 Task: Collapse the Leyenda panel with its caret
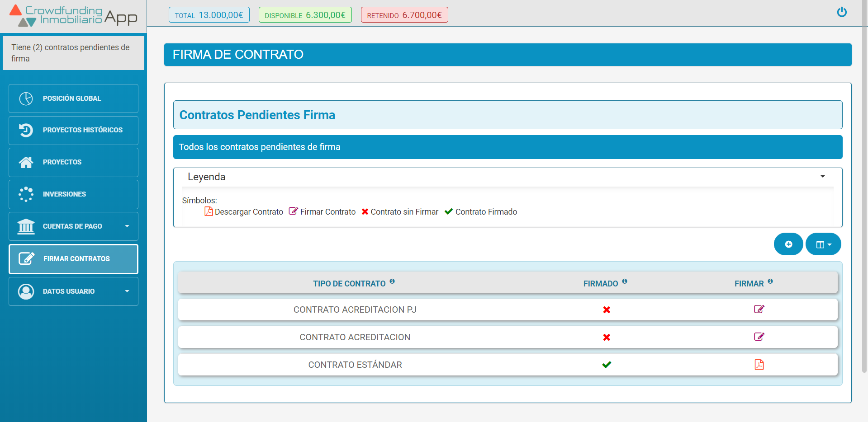823,177
